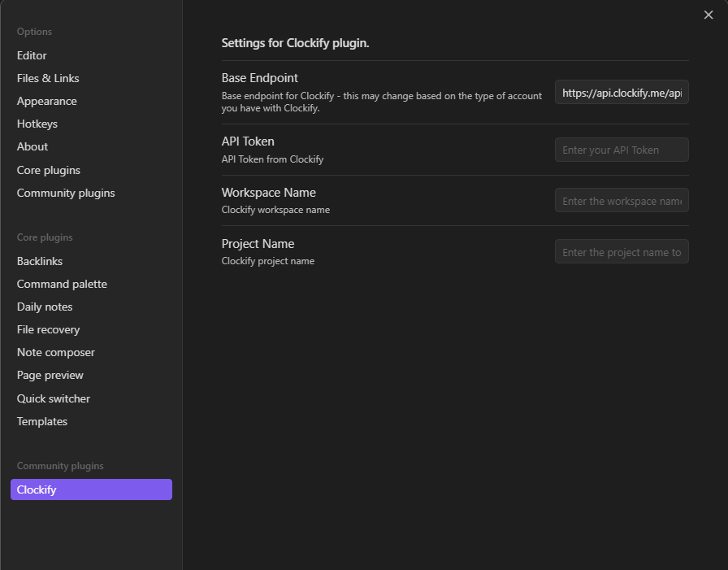Image resolution: width=728 pixels, height=570 pixels.
Task: Click the 'API Token' setting label
Action: 248,141
